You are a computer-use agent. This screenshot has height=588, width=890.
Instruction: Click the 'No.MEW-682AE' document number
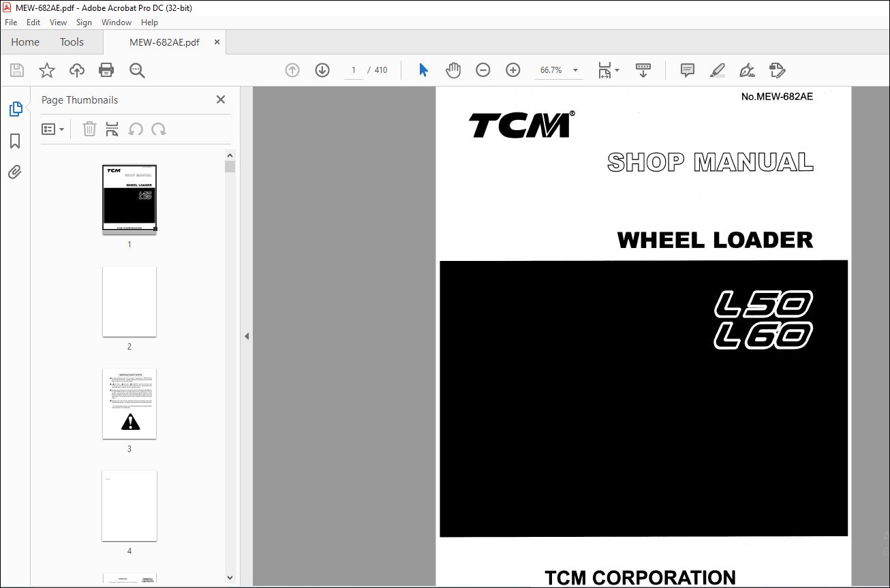pos(777,97)
